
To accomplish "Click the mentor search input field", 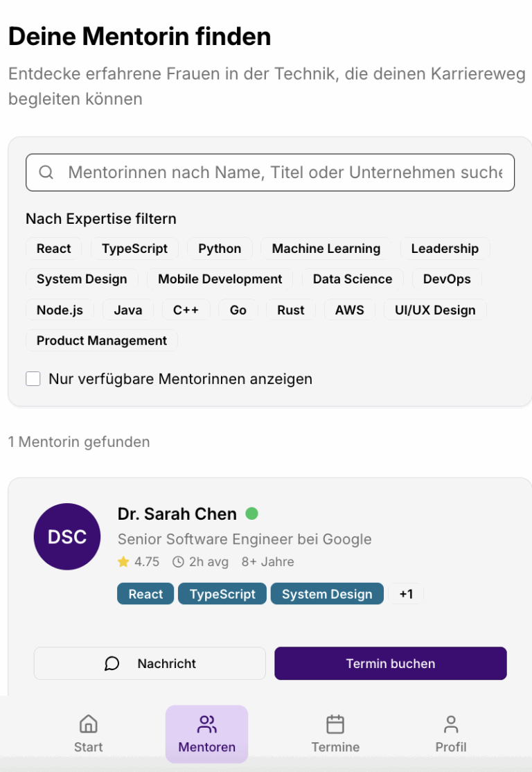I will (270, 172).
